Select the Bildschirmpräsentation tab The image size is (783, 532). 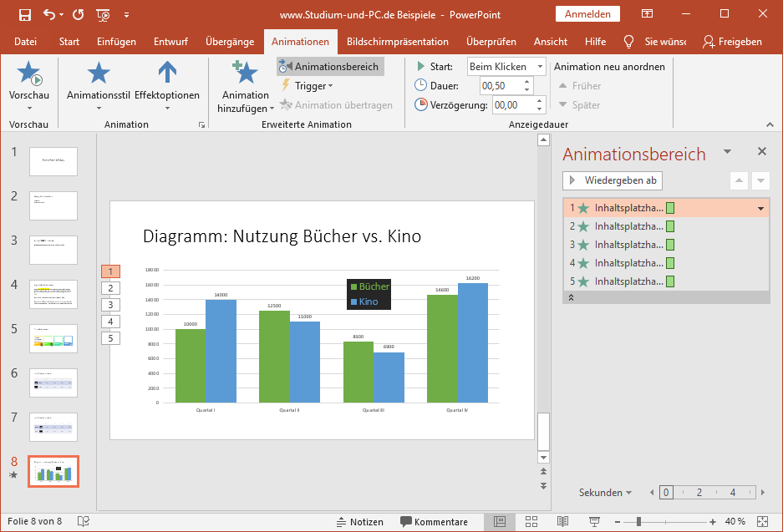[x=398, y=42]
